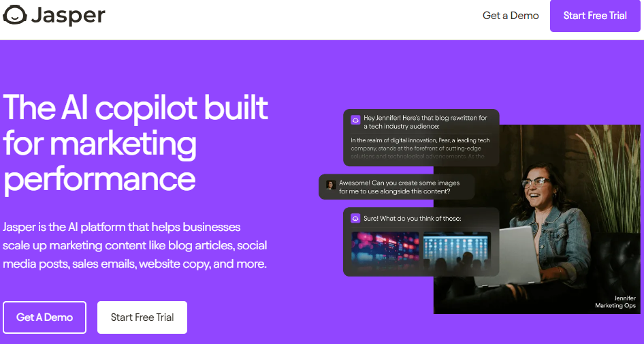Select the red neon lights generated image
The height and width of the screenshot is (344, 644).
(385, 250)
